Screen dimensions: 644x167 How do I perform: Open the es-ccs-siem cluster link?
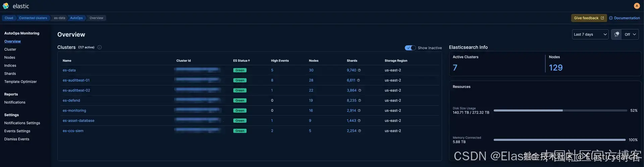coord(73,131)
